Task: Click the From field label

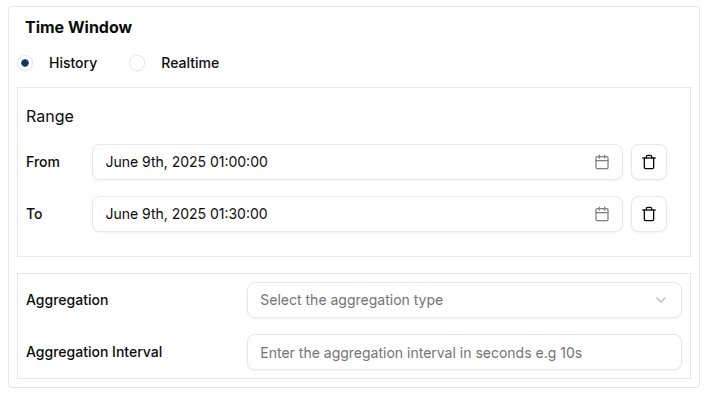Action: click(x=43, y=162)
